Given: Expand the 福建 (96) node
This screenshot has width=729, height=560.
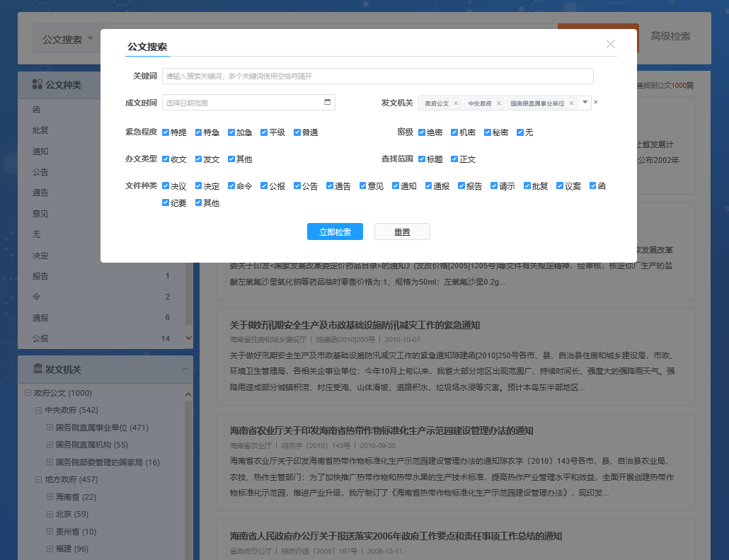Looking at the screenshot, I should pos(50,549).
